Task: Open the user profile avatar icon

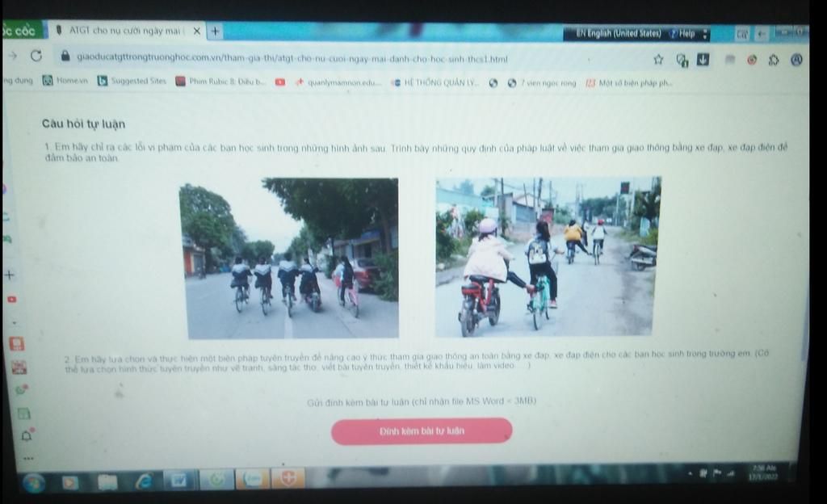Action: 796,60
